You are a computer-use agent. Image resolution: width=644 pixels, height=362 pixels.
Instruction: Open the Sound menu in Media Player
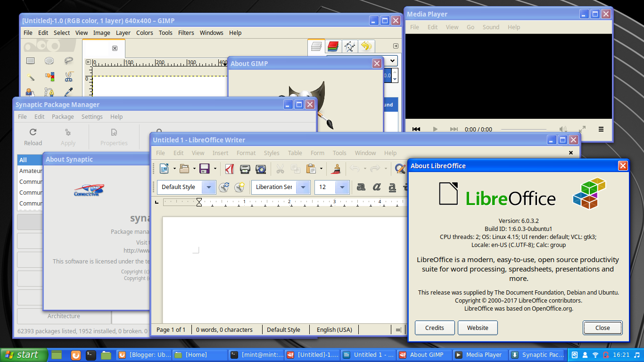pos(491,27)
